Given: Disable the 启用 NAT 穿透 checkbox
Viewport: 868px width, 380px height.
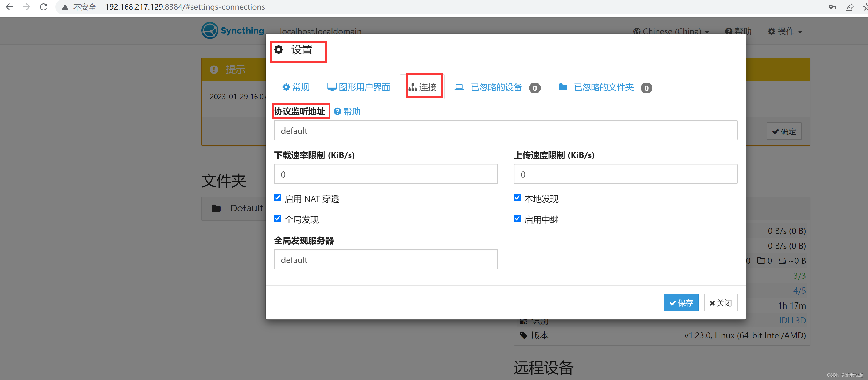Looking at the screenshot, I should coord(277,198).
